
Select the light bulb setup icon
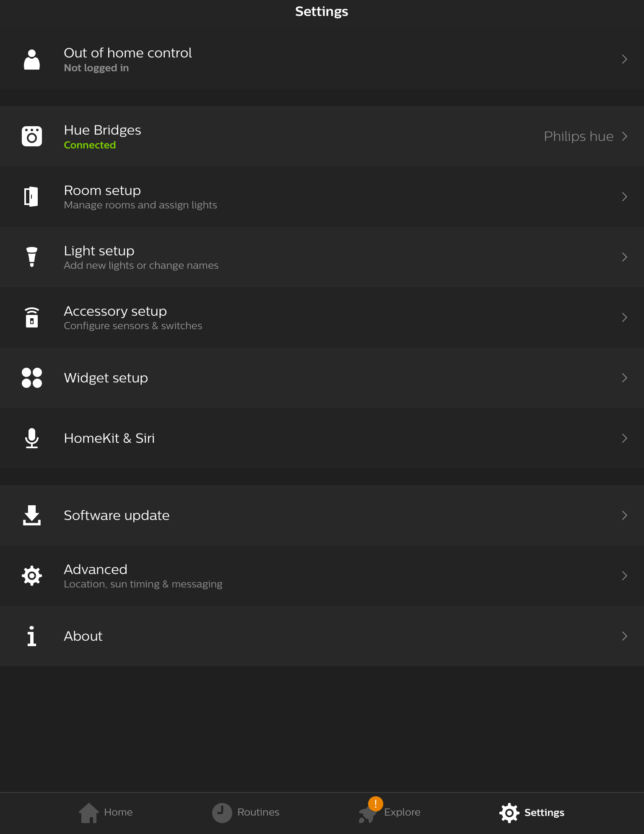pyautogui.click(x=32, y=257)
